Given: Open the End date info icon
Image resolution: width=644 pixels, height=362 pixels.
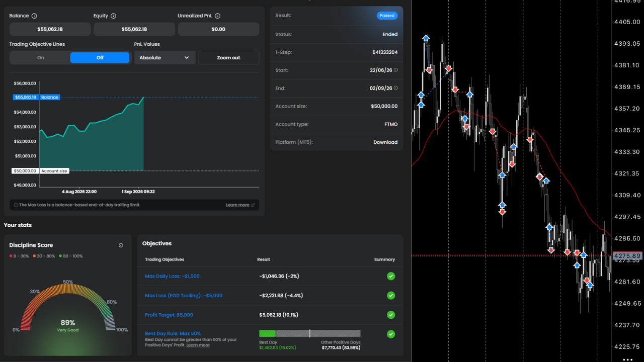Looking at the screenshot, I should 395,88.
